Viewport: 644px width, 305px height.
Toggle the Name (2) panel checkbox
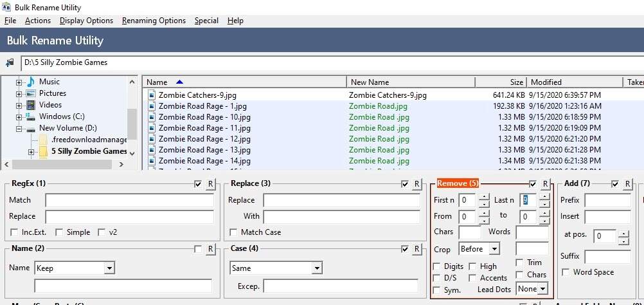pyautogui.click(x=198, y=249)
